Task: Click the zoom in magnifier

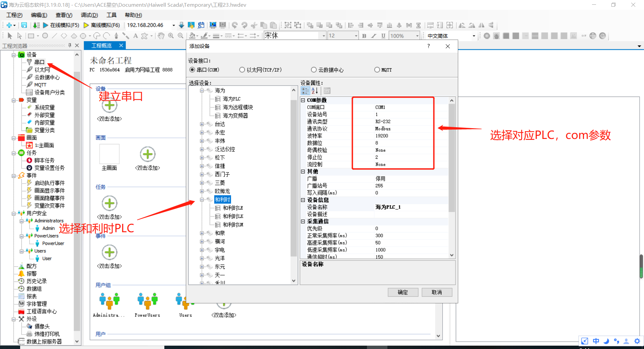Action: (x=171, y=36)
